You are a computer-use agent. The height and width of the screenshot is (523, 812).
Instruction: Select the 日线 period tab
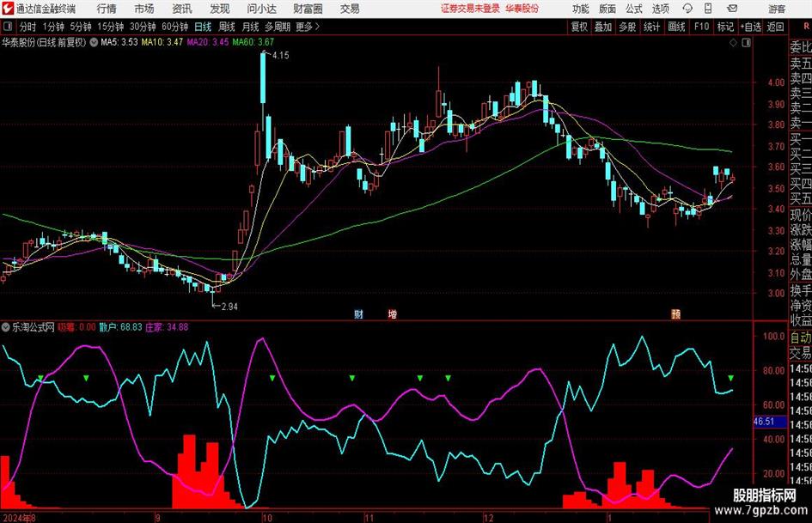203,27
